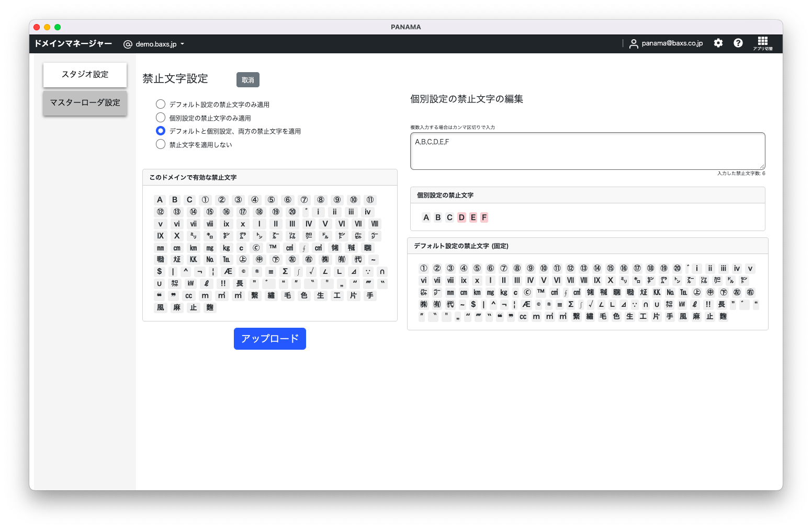Image resolution: width=812 pixels, height=529 pixels.
Task: Click the ドメインマネージャー title in header
Action: 73,44
